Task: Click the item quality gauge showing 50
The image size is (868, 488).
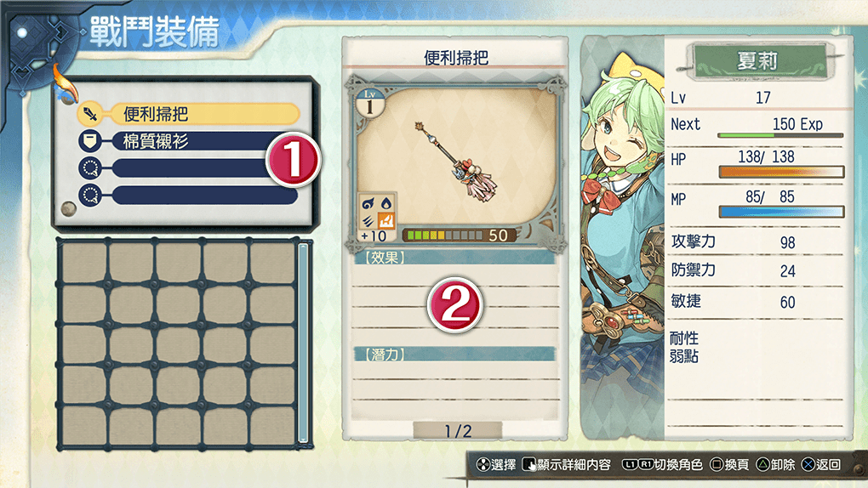Action: [x=459, y=235]
